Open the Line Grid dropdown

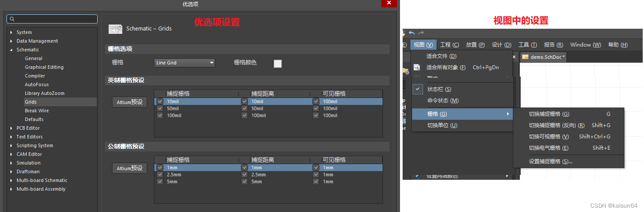(185, 63)
